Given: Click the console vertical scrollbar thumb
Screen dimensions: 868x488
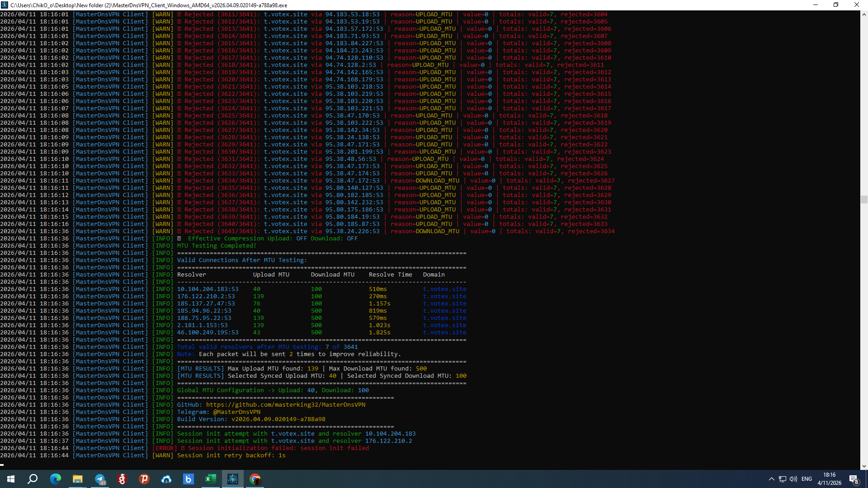Looking at the screenshot, I should [864, 199].
